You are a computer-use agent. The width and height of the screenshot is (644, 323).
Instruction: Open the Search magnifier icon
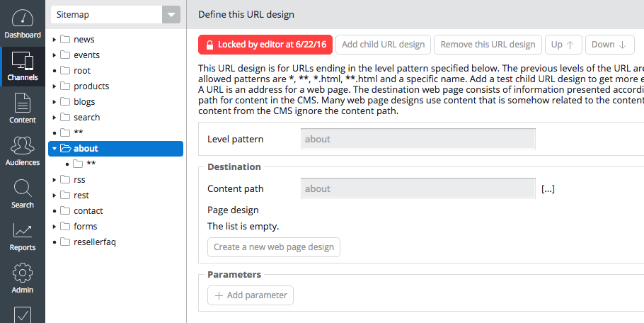22,188
